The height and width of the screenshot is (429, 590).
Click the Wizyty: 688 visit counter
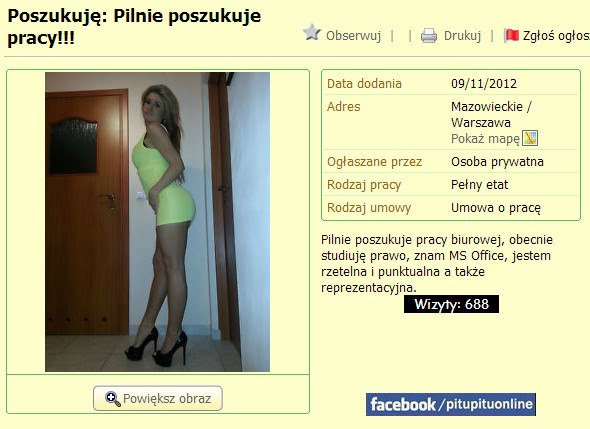(x=451, y=304)
